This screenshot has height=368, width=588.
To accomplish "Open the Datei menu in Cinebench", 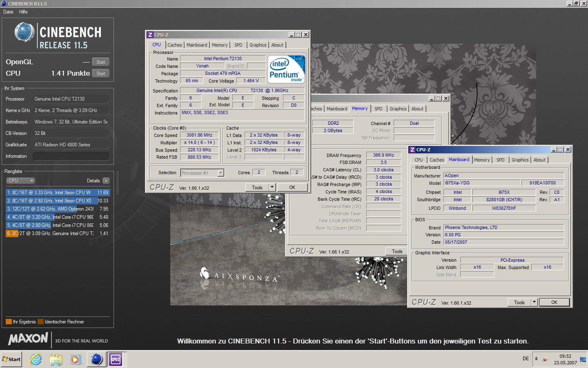I will click(x=8, y=12).
